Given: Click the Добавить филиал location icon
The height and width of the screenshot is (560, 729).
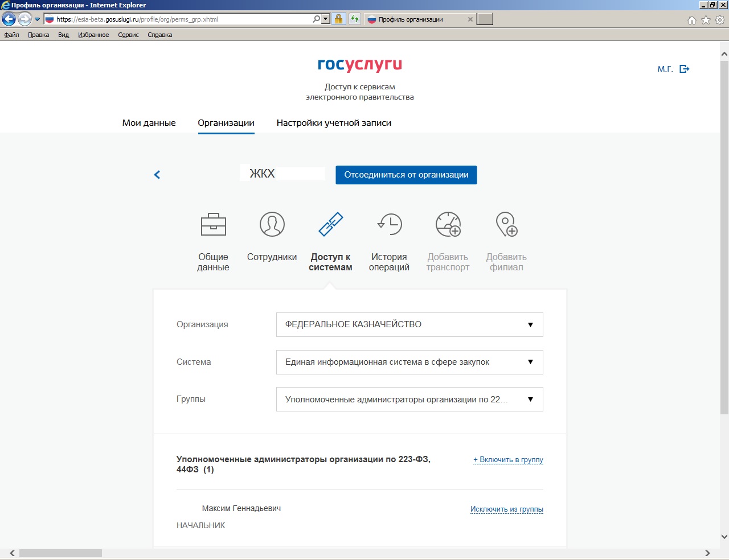Looking at the screenshot, I should [x=506, y=224].
